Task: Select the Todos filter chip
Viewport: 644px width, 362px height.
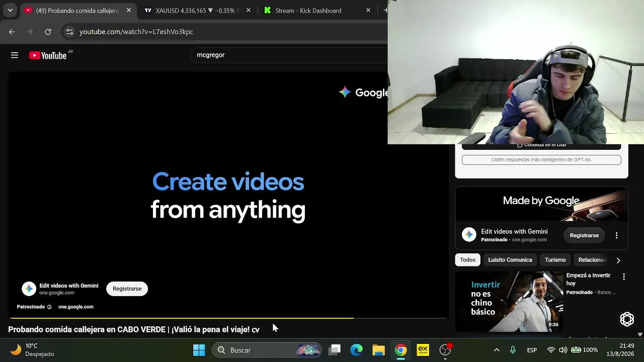Action: click(467, 260)
